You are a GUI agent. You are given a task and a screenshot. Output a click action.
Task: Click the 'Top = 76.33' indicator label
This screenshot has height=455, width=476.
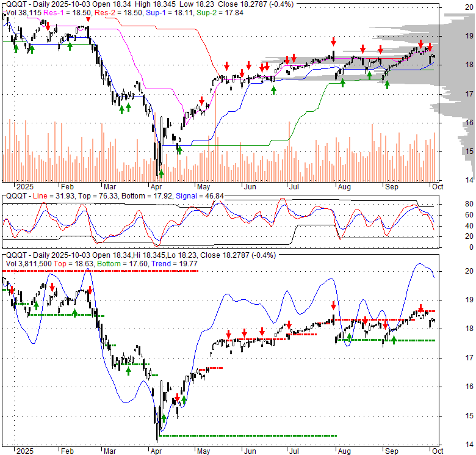click(98, 196)
